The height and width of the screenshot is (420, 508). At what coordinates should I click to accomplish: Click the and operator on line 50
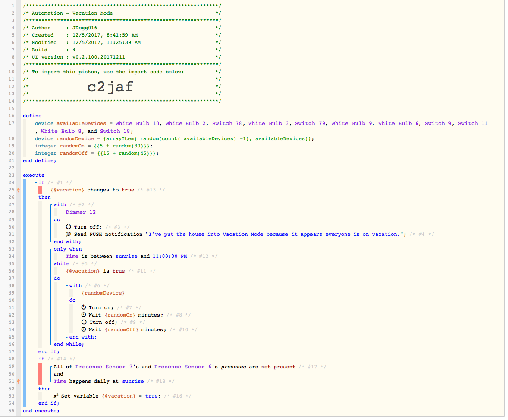tap(58, 374)
